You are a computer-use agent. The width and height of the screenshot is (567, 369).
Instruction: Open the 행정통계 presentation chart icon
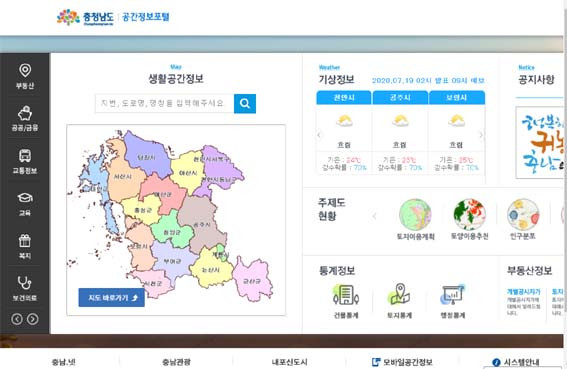click(452, 295)
